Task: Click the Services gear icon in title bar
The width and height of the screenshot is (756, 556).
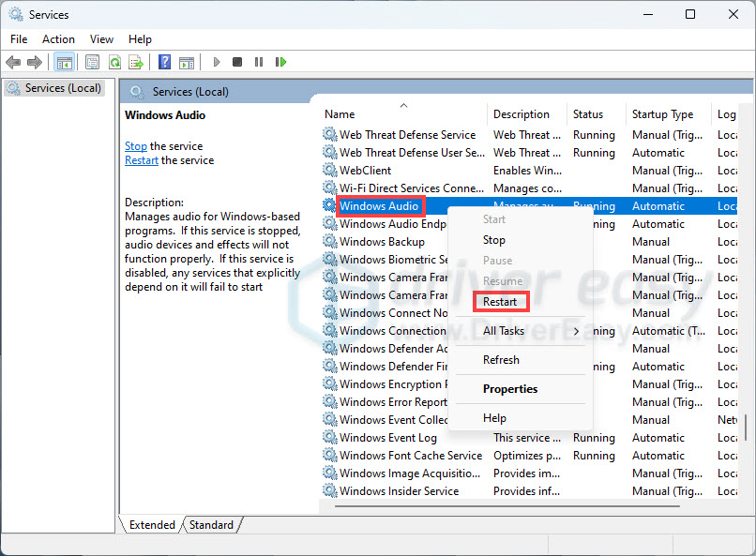Action: click(15, 14)
